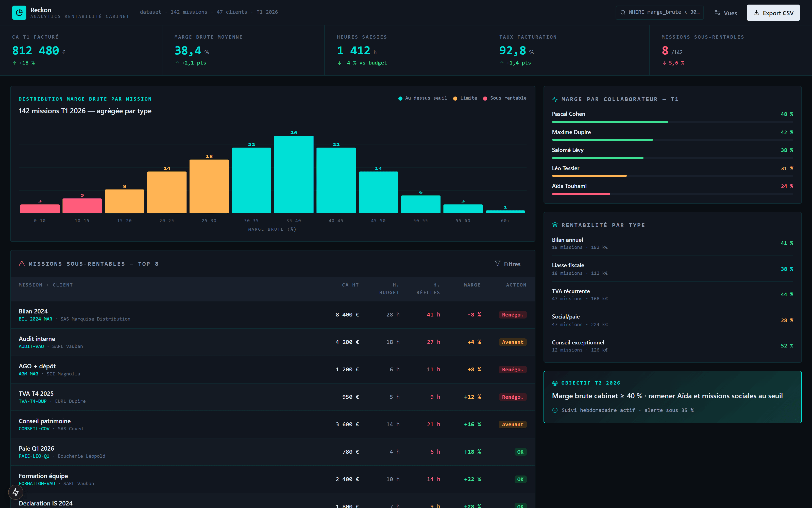Export the dataset as CSV
The height and width of the screenshot is (508, 812).
773,13
